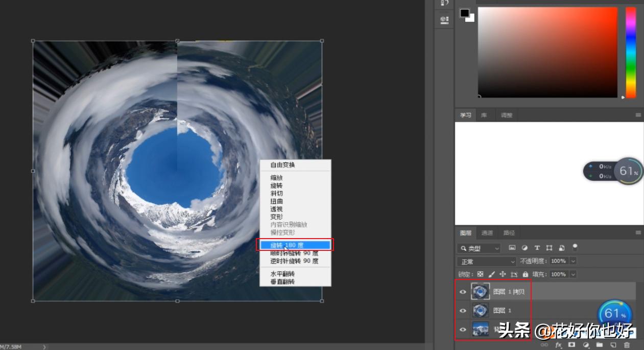This screenshot has width=644, height=350.
Task: Choose 水平翻转 in context menu
Action: point(295,274)
